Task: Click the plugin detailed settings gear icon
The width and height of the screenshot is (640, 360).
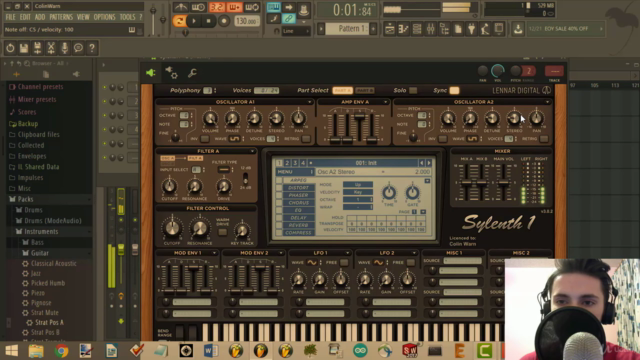Action: coord(171,73)
